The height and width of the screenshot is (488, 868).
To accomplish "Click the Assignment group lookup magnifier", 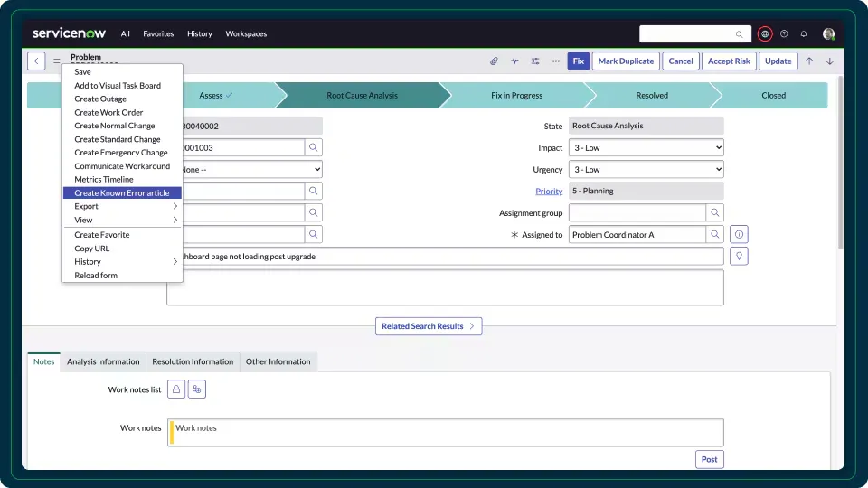I will [x=714, y=213].
